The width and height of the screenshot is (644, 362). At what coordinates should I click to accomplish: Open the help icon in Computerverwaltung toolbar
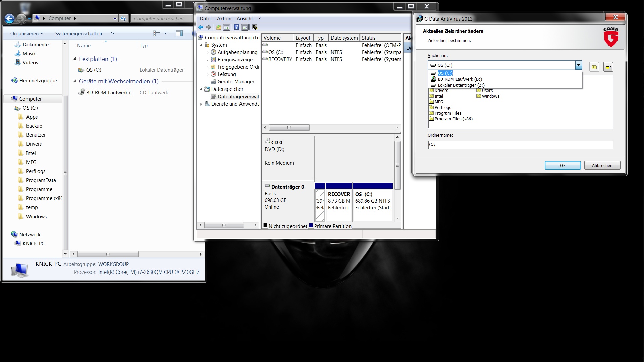tap(236, 27)
